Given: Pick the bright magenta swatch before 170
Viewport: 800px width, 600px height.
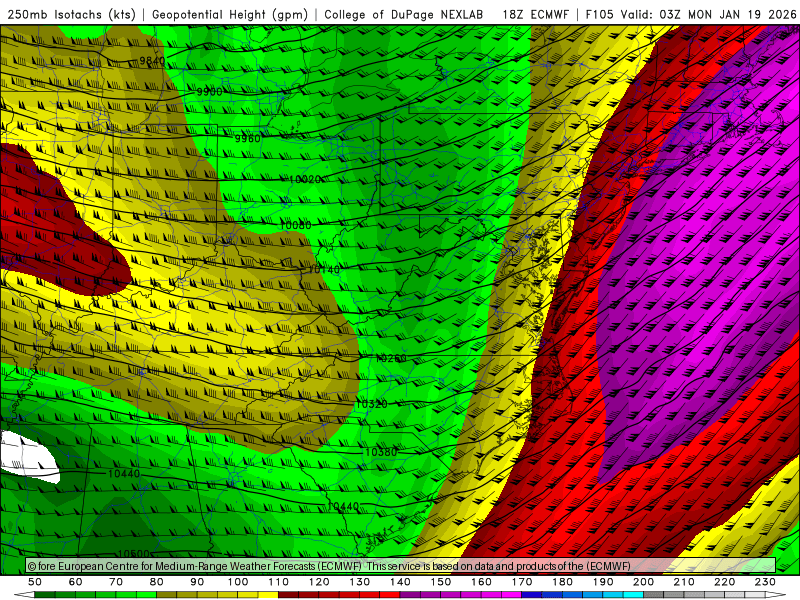Looking at the screenshot, I should coord(512,595).
